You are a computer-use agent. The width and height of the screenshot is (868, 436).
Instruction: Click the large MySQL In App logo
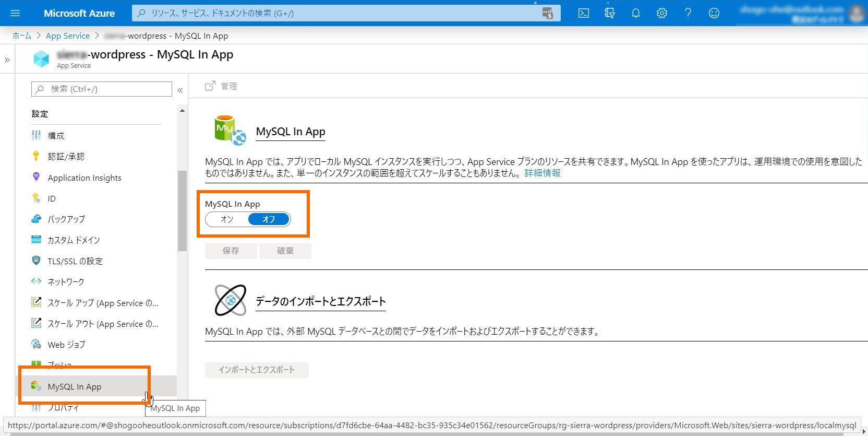[230, 131]
